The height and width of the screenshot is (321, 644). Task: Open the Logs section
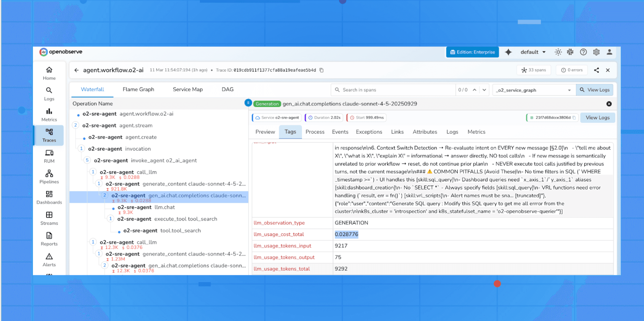[x=49, y=94]
